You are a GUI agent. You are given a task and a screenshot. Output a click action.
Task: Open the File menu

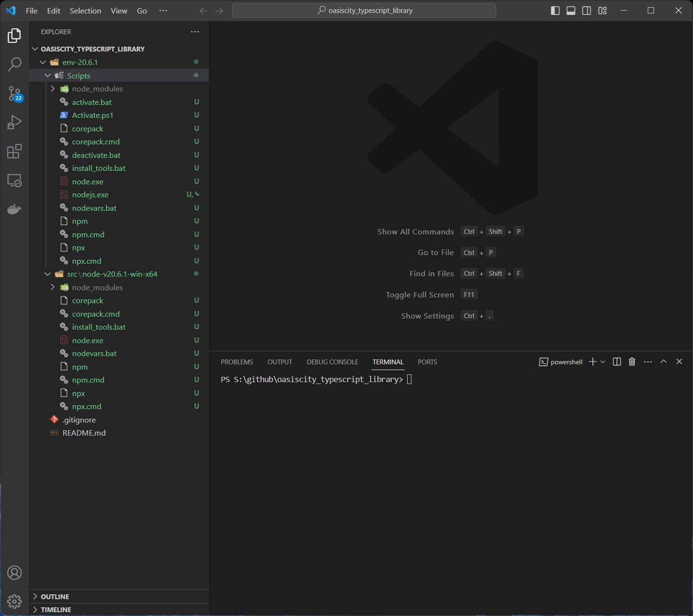[x=32, y=11]
